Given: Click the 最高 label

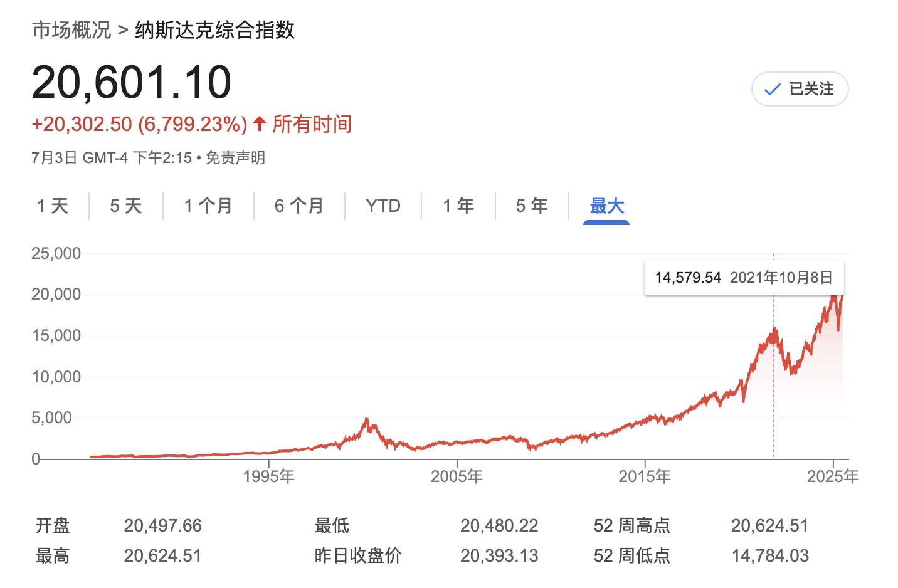Looking at the screenshot, I should pos(53,555).
